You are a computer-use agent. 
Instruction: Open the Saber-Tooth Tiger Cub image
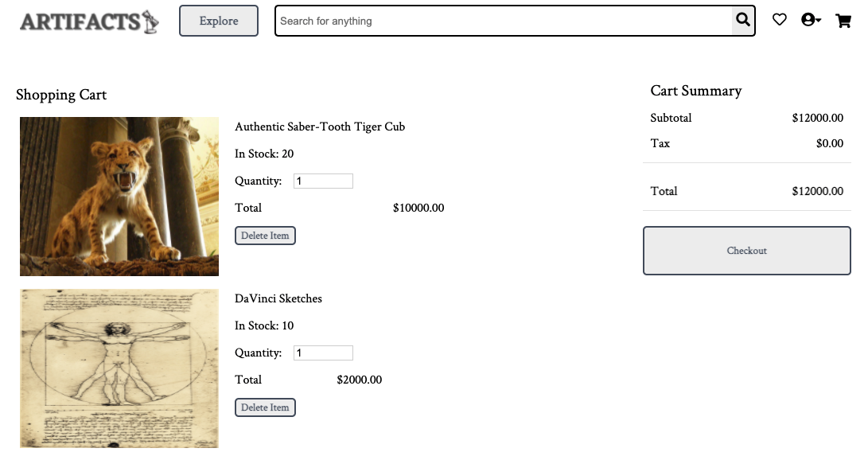(119, 197)
